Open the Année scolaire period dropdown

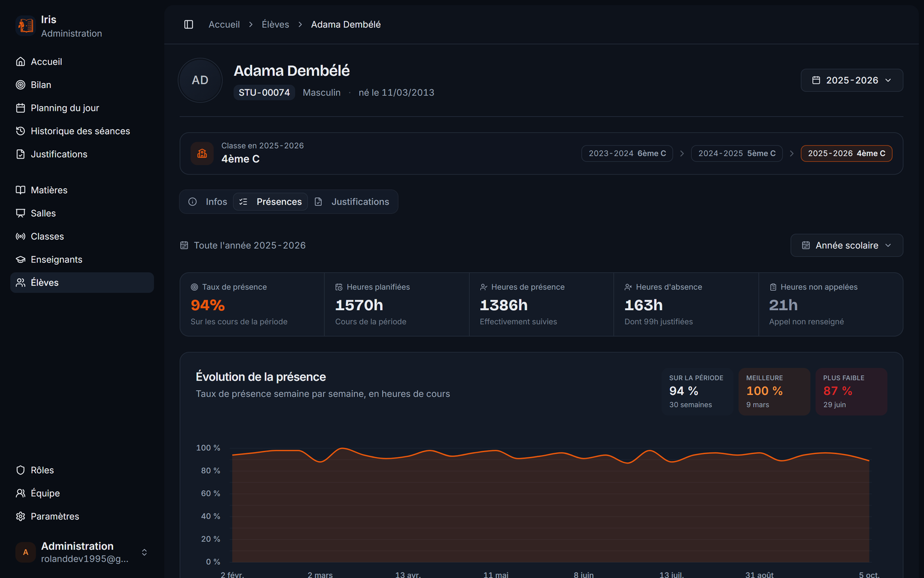(x=846, y=246)
